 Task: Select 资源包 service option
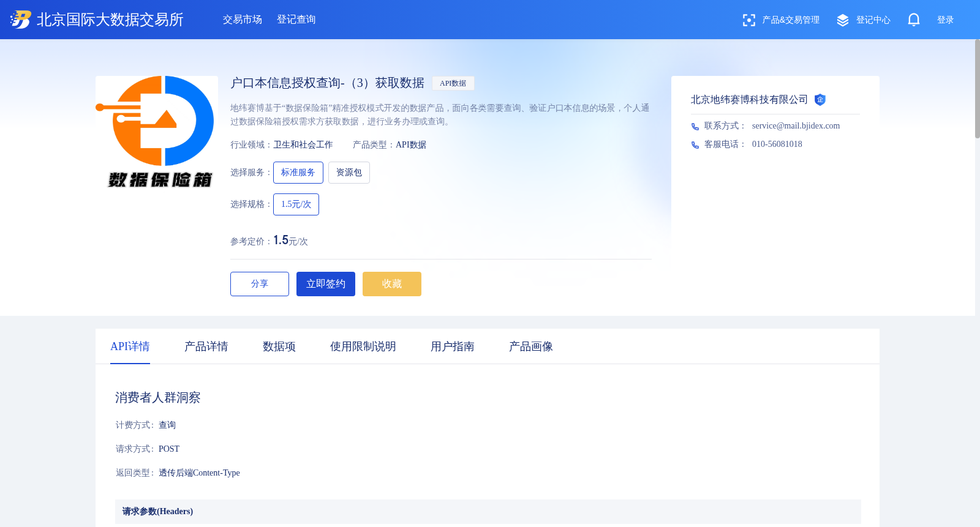tap(349, 173)
